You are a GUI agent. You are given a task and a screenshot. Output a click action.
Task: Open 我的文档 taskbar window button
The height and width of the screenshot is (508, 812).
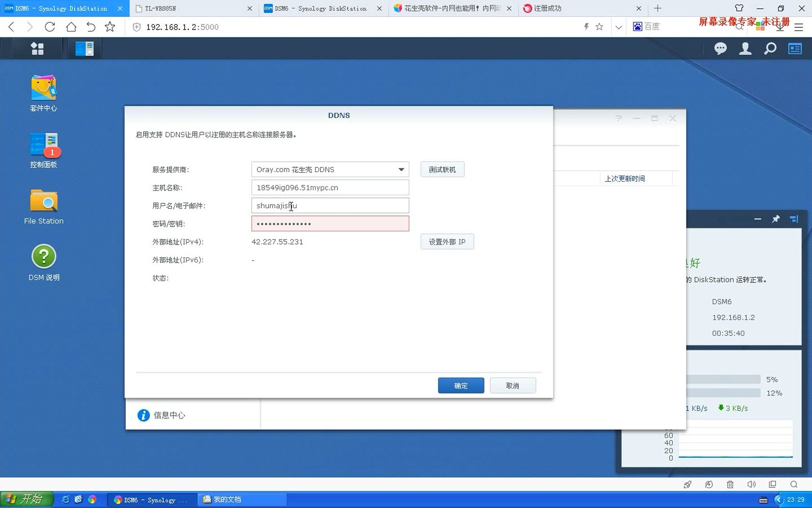[x=242, y=500]
